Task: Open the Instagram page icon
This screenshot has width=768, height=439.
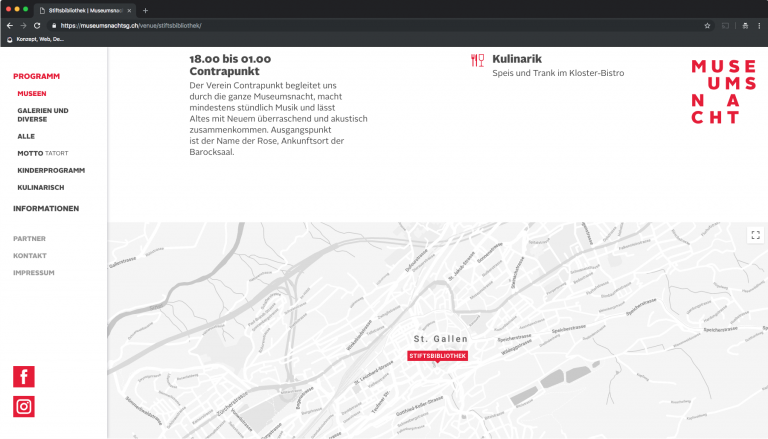Action: [x=24, y=407]
